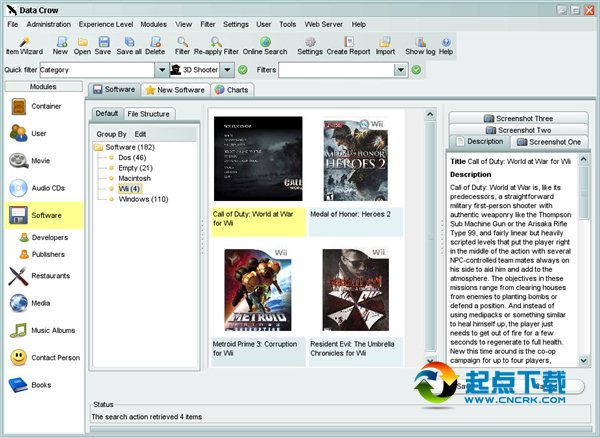Click the item grid scroll-up arrow

[430, 114]
